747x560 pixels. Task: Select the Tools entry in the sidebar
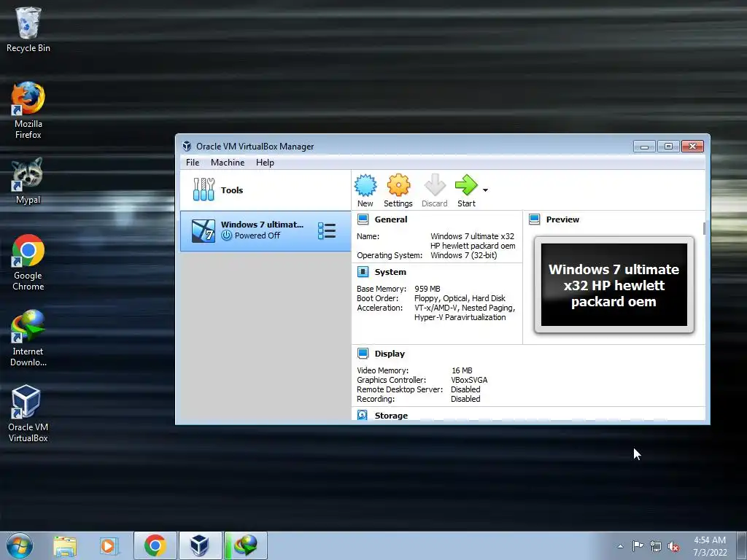266,190
